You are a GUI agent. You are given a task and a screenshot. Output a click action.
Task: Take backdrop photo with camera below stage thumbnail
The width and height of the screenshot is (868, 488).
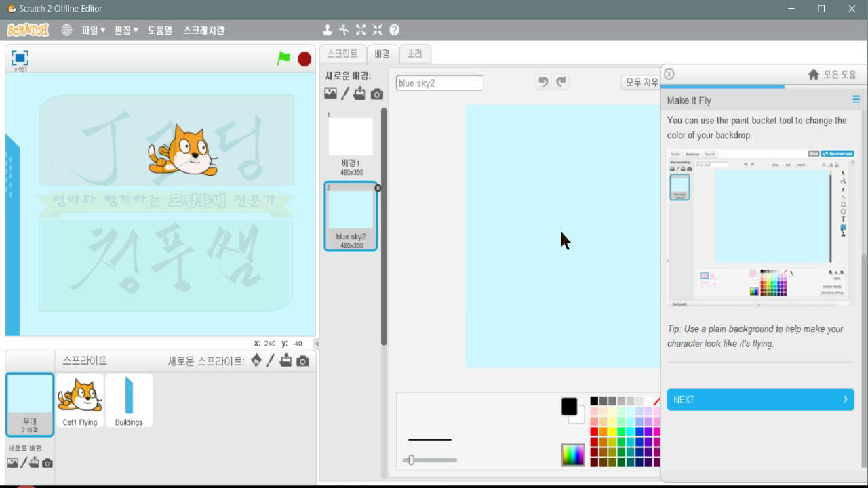47,463
